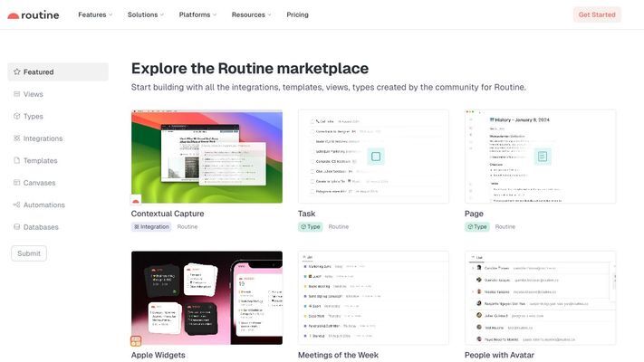Click the Get Started button
The image size is (644, 362).
pos(597,14)
